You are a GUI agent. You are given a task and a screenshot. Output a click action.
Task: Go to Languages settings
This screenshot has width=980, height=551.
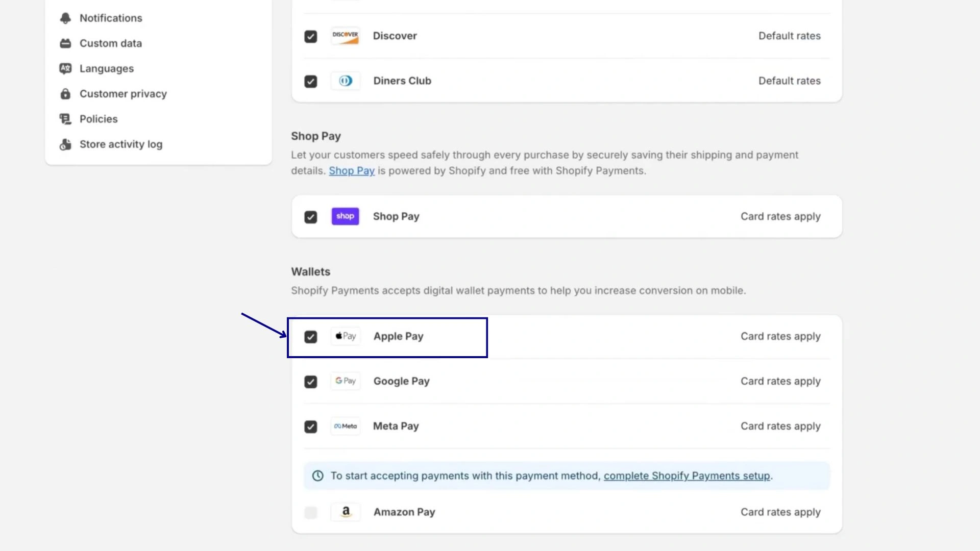107,69
